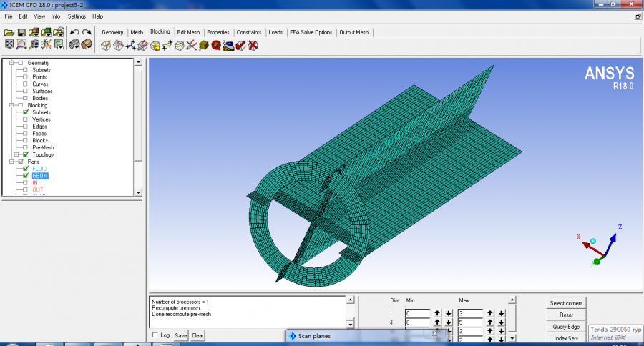Click the Edit Edge icon
This screenshot has height=346, width=644.
pos(191,46)
